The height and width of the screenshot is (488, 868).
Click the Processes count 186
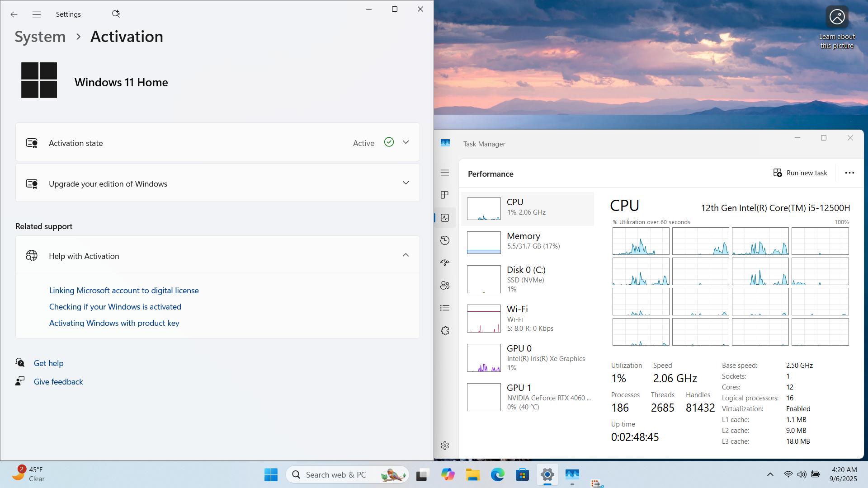coord(620,408)
